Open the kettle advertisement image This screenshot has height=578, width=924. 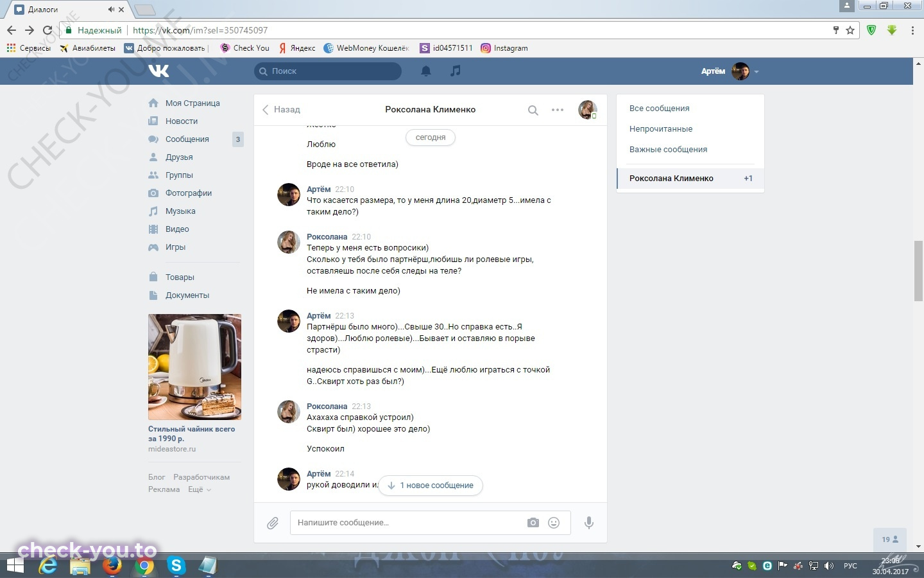pos(194,367)
